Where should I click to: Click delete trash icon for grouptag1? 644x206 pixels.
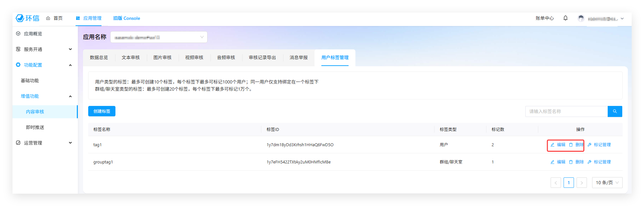click(x=571, y=162)
